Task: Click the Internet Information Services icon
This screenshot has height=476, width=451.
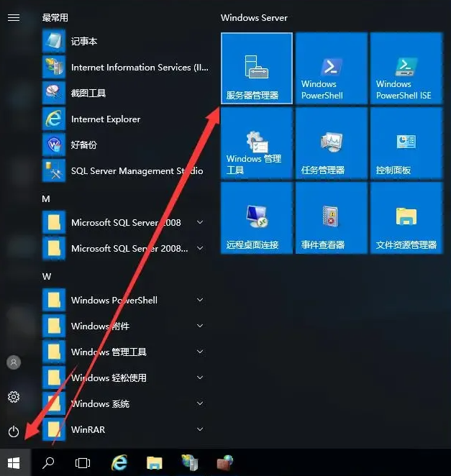Action: point(54,67)
